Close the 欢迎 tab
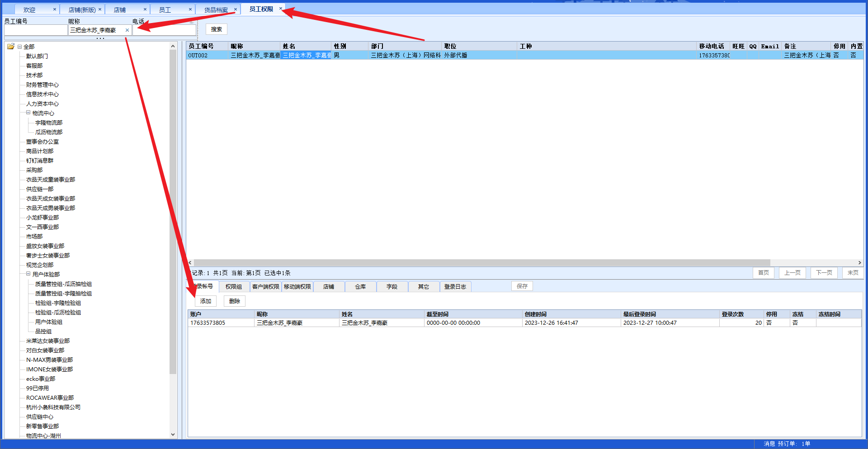This screenshot has width=868, height=449. point(55,9)
